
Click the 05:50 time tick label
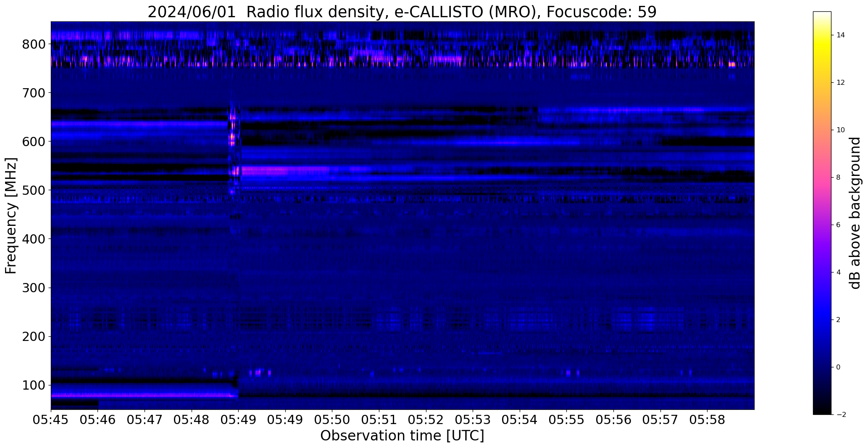tap(332, 420)
